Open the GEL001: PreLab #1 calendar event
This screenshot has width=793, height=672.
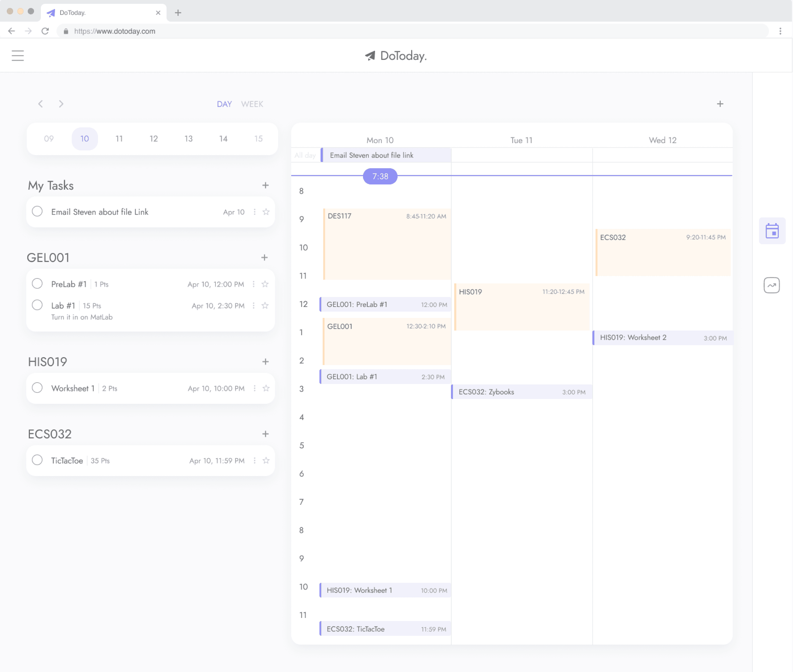(x=385, y=304)
